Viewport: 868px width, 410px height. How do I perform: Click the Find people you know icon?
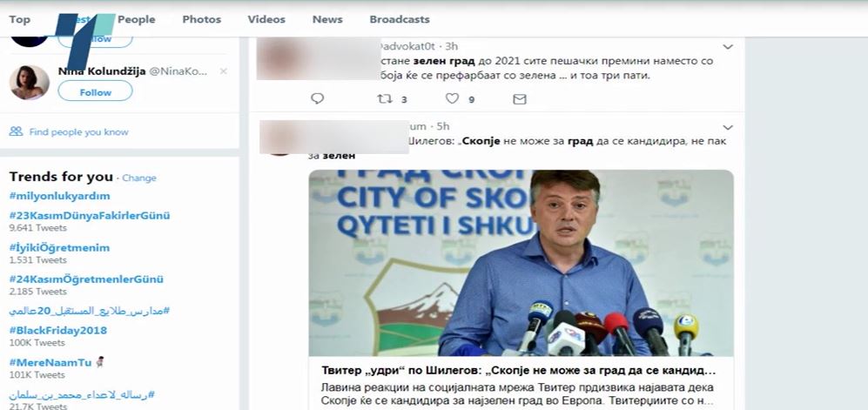pyautogui.click(x=16, y=131)
